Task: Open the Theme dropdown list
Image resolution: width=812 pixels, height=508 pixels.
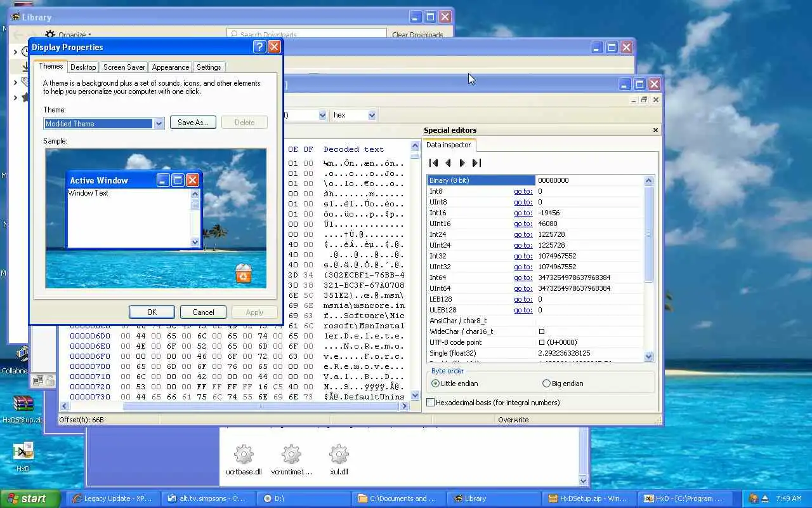Action: (159, 124)
